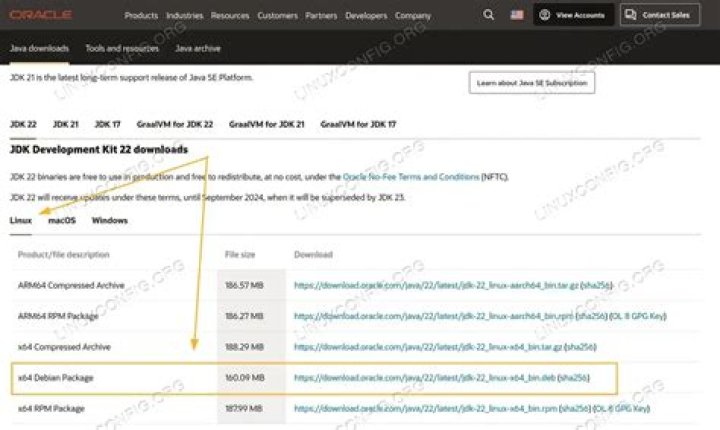Open the Industries menu
720x430 pixels.
coord(184,16)
